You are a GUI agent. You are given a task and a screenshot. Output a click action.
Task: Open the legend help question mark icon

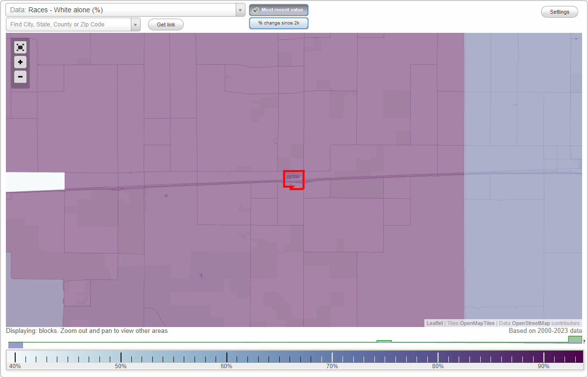pos(583,342)
